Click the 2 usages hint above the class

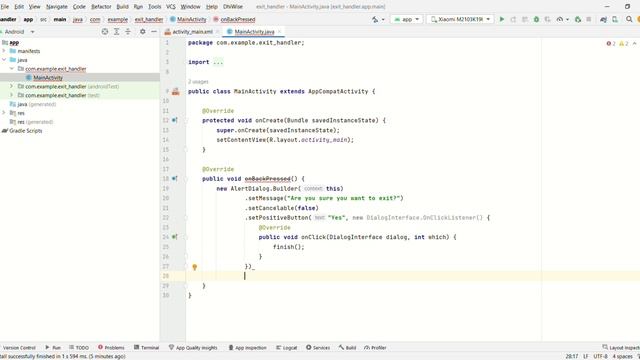pos(198,82)
